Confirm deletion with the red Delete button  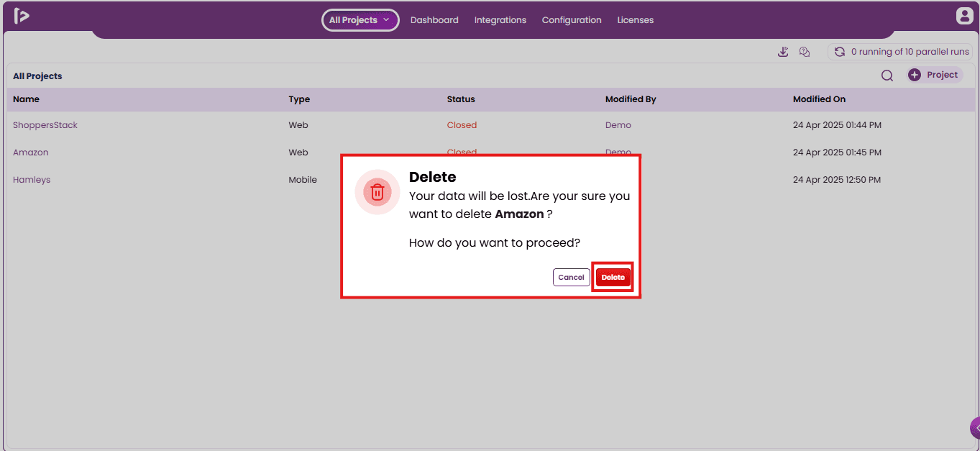pos(613,277)
